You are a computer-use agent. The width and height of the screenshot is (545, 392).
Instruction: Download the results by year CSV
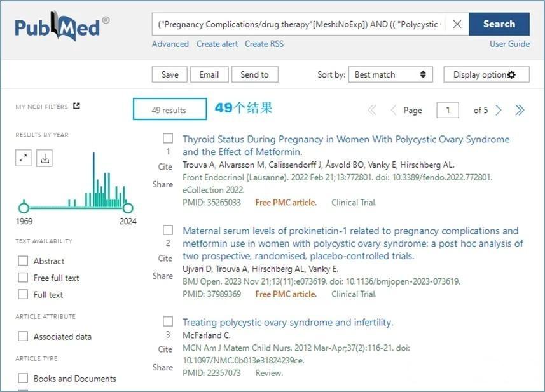tap(45, 158)
